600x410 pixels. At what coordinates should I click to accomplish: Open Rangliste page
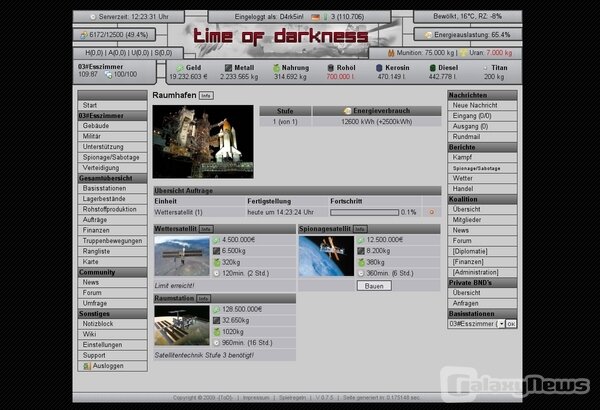[x=112, y=252]
